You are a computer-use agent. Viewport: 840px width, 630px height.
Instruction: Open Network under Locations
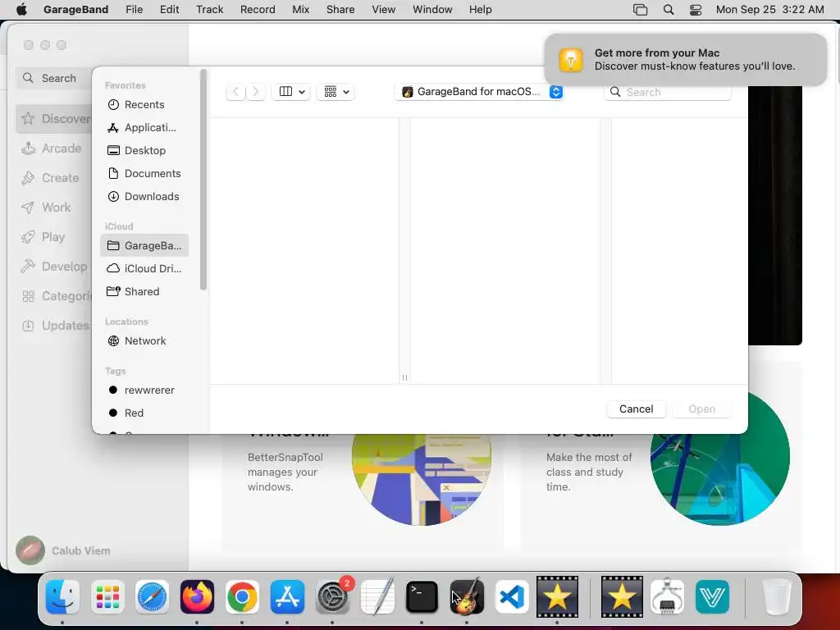click(144, 340)
